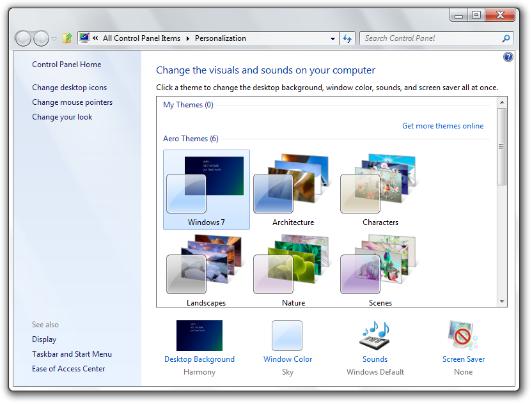
Task: Open Taskbar and Start Menu link
Action: tap(72, 354)
